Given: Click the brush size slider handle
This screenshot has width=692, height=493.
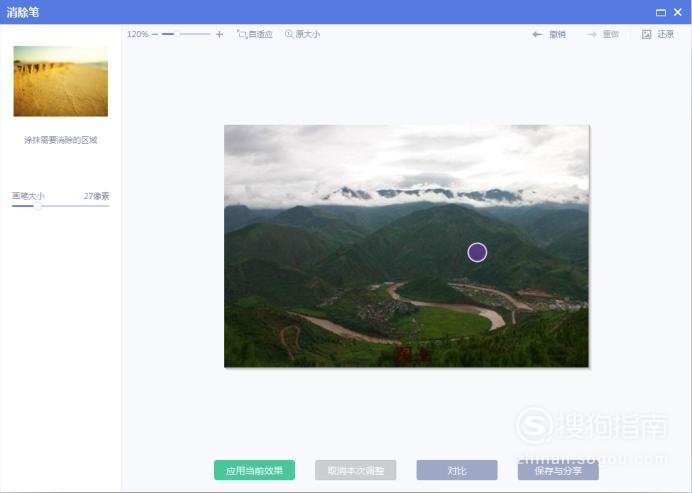Looking at the screenshot, I should (38, 206).
